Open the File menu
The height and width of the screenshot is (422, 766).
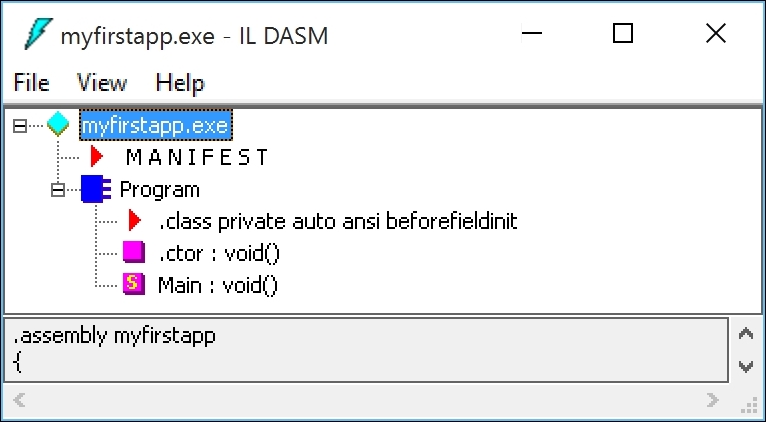[31, 82]
